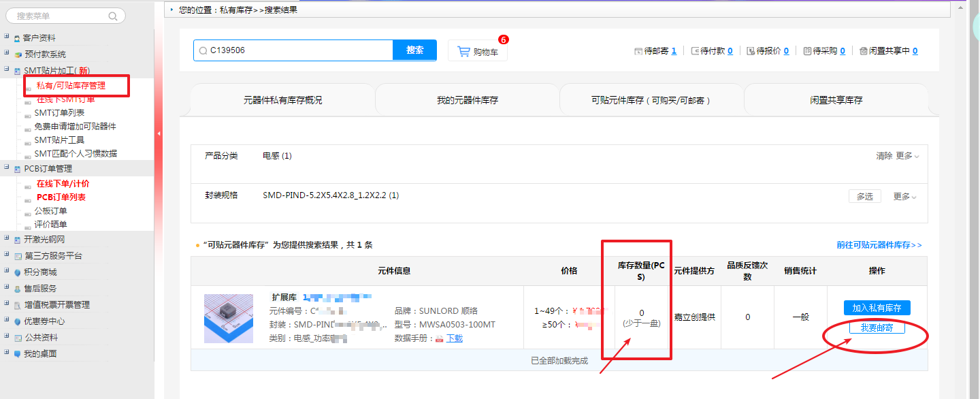
Task: Click the PDF icon beside 下载 datasheet link
Action: tap(440, 338)
